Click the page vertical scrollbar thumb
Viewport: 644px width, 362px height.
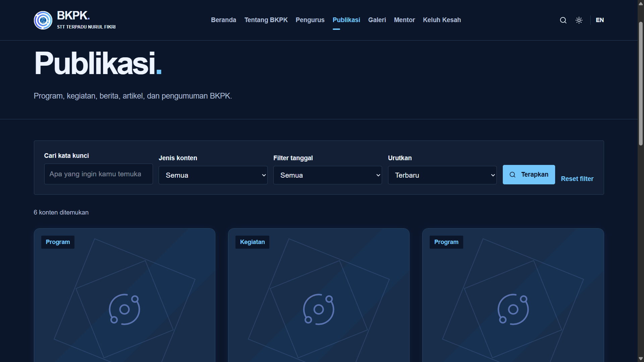(x=641, y=84)
